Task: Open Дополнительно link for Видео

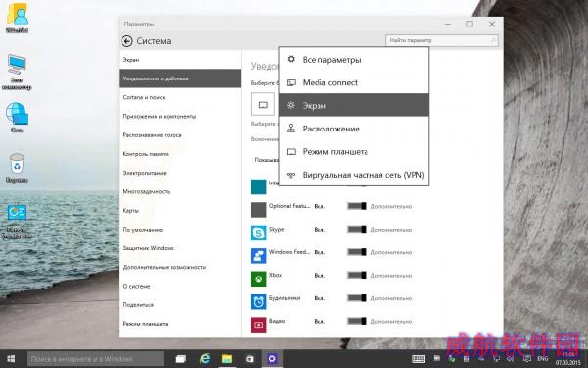Action: (391, 322)
